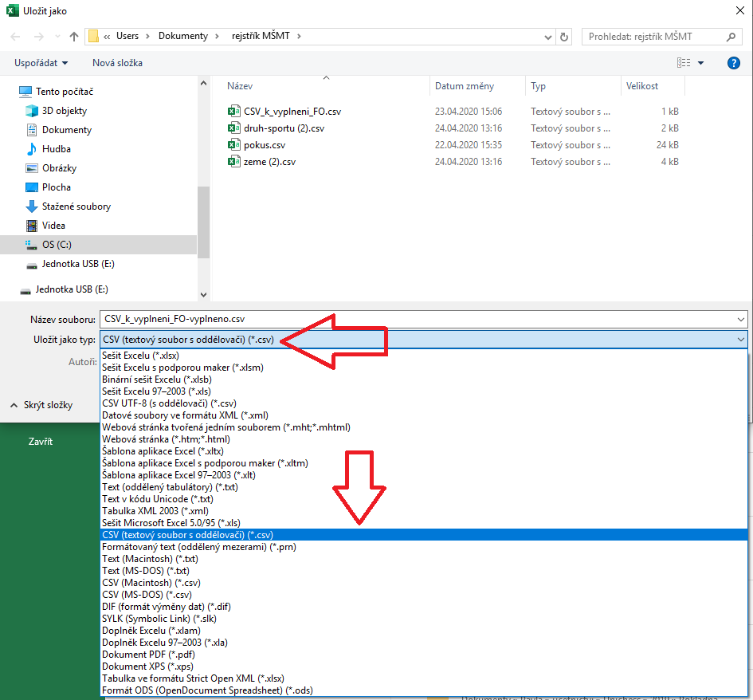The height and width of the screenshot is (700, 753).
Task: Click Zavřít in Excel backstage
Action: pyautogui.click(x=41, y=442)
